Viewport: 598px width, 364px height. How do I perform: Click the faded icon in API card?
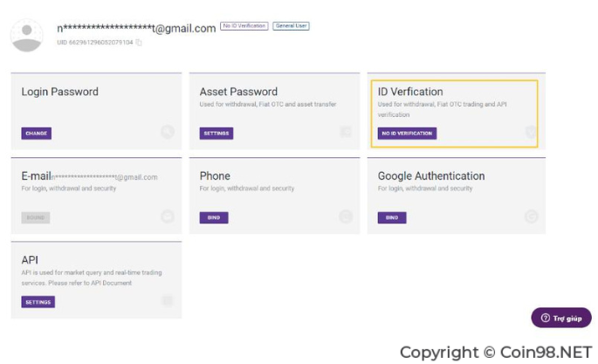[x=168, y=301]
